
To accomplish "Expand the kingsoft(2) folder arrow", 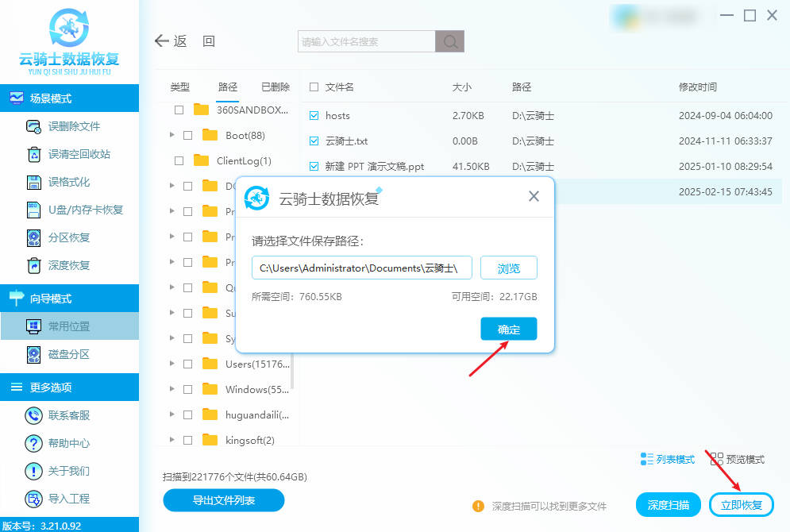I will (172, 439).
